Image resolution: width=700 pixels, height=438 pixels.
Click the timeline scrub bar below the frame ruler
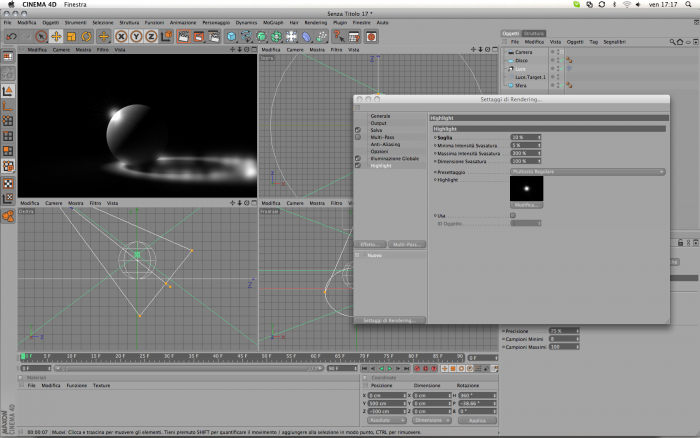(x=188, y=368)
